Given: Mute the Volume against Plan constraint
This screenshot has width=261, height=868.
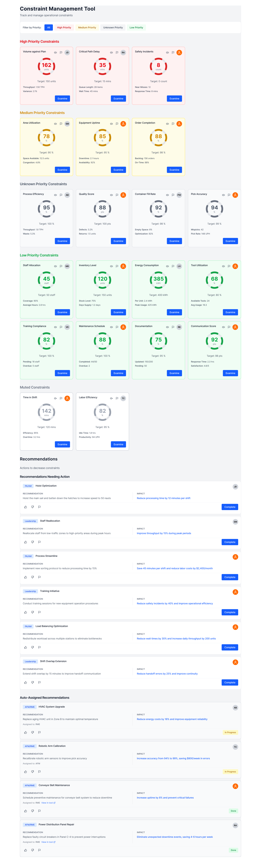Looking at the screenshot, I should 55,53.
